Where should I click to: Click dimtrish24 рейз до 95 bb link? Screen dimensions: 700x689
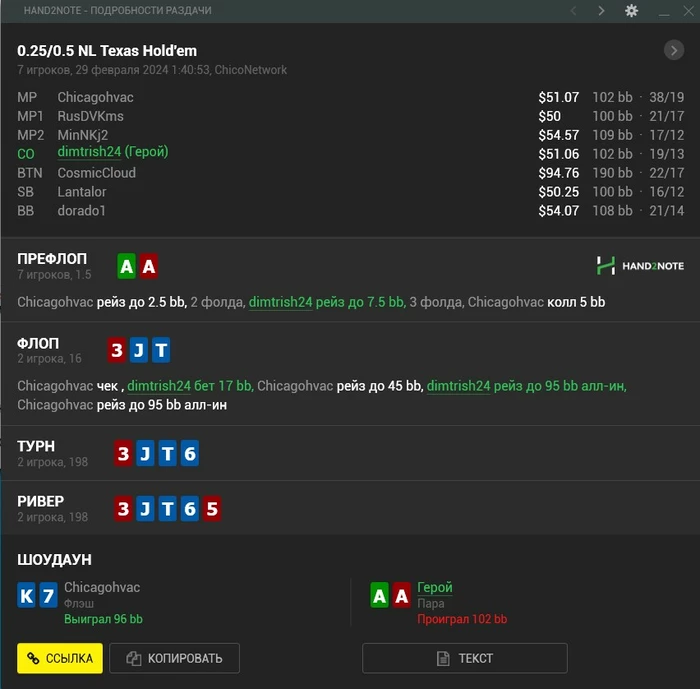526,386
